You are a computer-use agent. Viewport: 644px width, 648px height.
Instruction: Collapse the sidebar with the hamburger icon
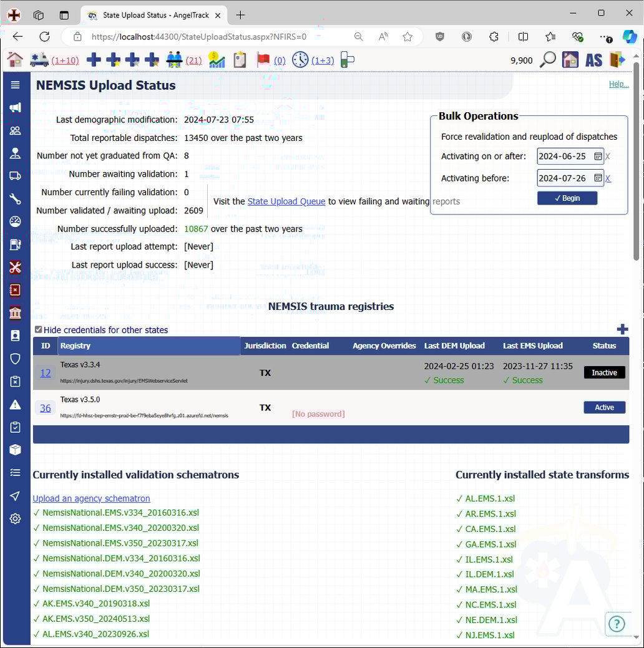tap(15, 85)
